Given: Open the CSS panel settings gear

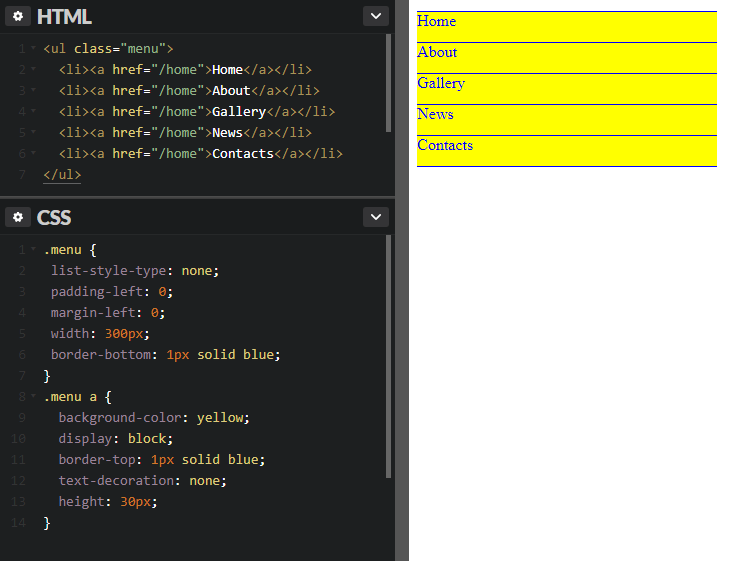Looking at the screenshot, I should pyautogui.click(x=17, y=217).
